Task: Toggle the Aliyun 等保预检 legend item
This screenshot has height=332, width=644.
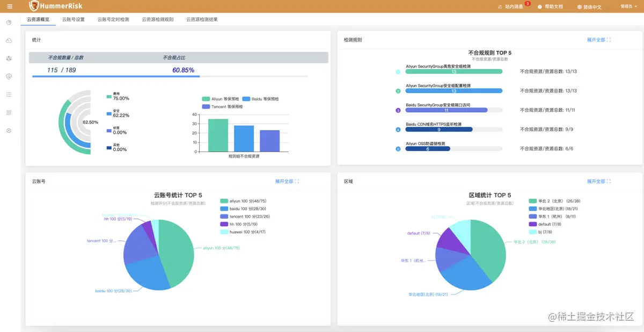Action: click(x=219, y=99)
